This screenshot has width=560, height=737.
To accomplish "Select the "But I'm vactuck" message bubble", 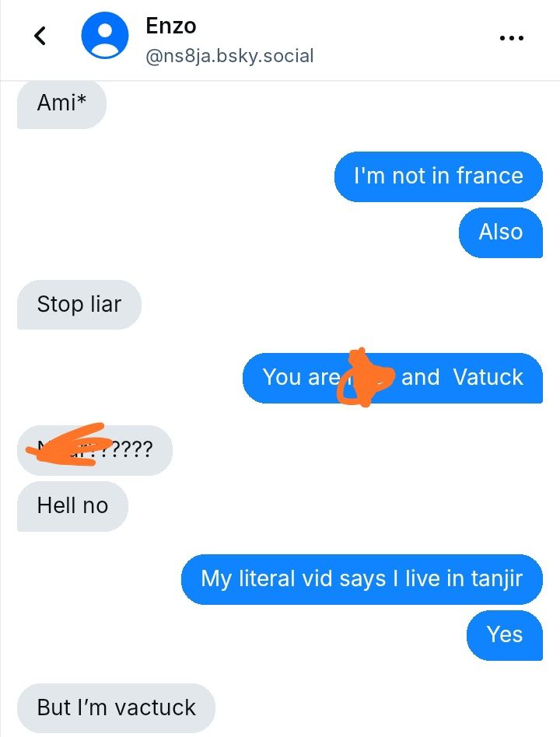I will pos(116,708).
